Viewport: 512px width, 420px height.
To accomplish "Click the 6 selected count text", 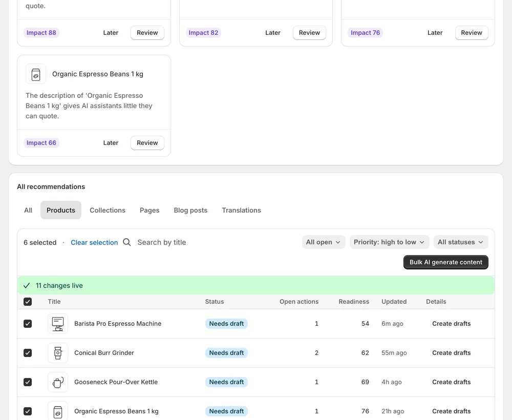I will (x=40, y=242).
